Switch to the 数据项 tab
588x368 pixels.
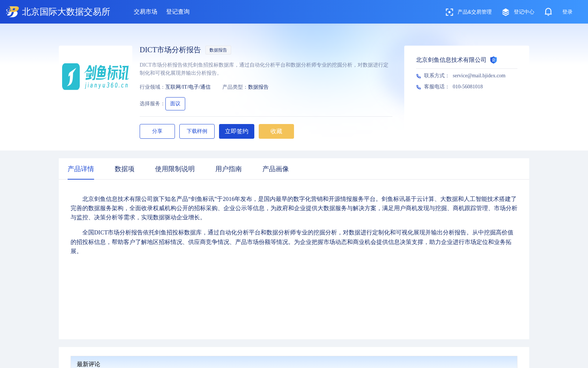click(x=125, y=169)
